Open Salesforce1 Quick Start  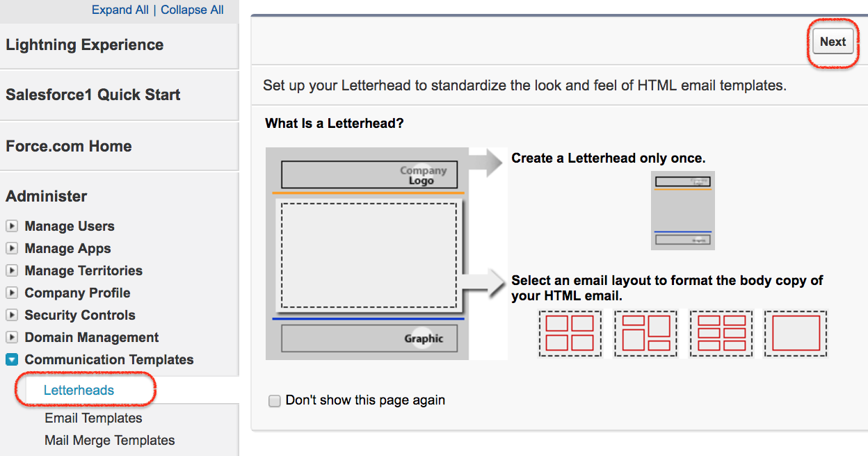[x=93, y=95]
